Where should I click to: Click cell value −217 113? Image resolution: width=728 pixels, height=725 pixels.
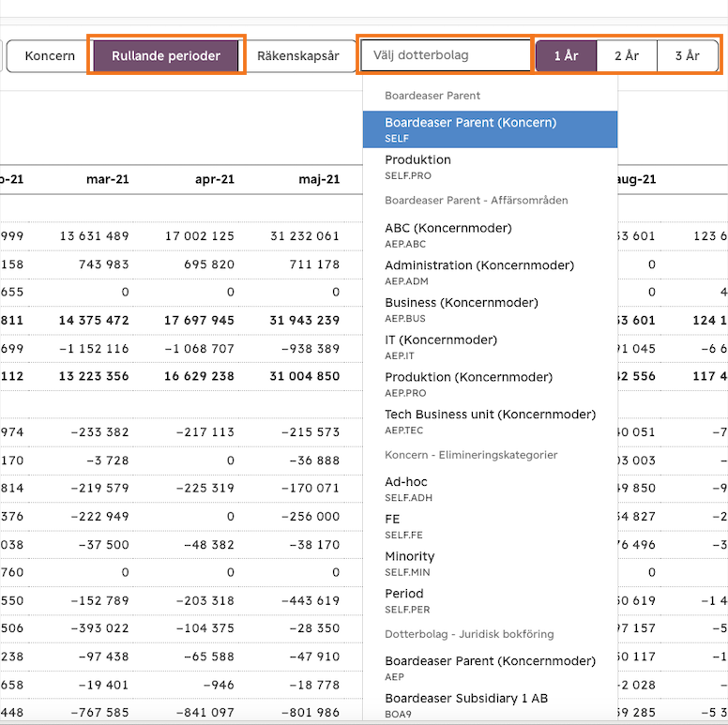point(205,432)
